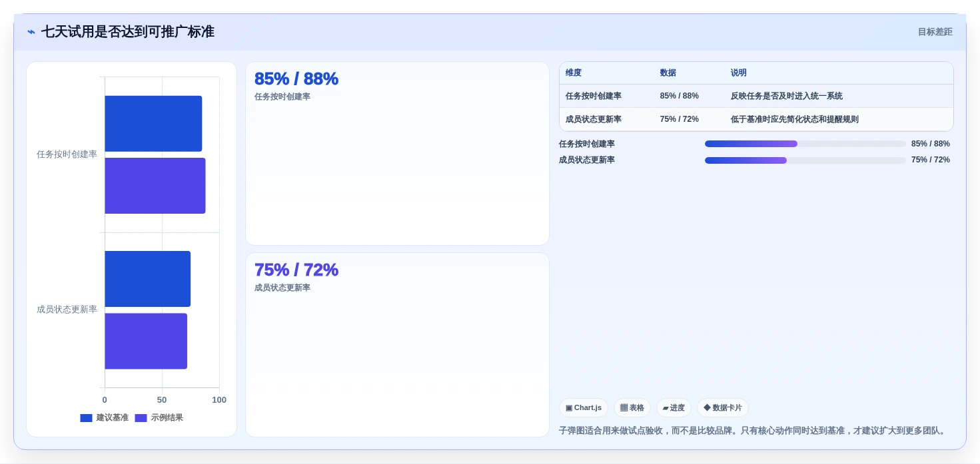
Task: Click the 说明 column header
Action: click(739, 73)
